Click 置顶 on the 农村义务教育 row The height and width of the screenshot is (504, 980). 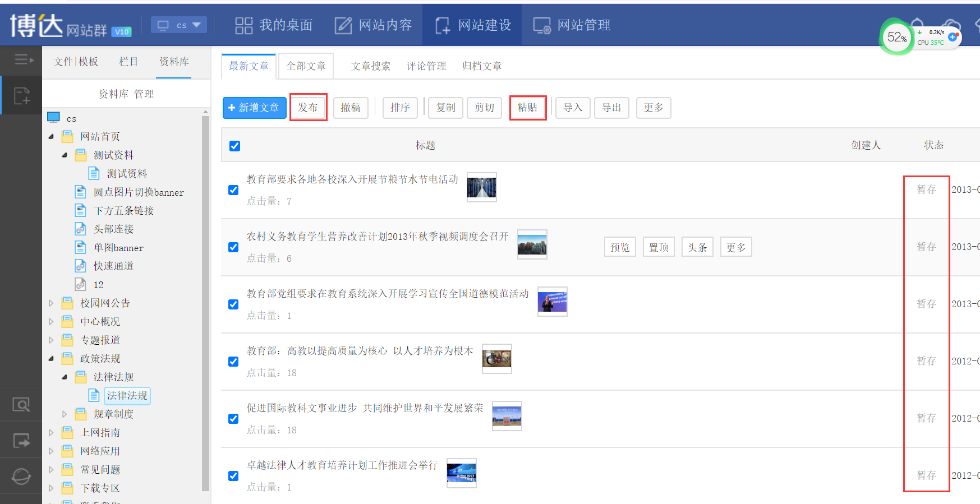659,247
